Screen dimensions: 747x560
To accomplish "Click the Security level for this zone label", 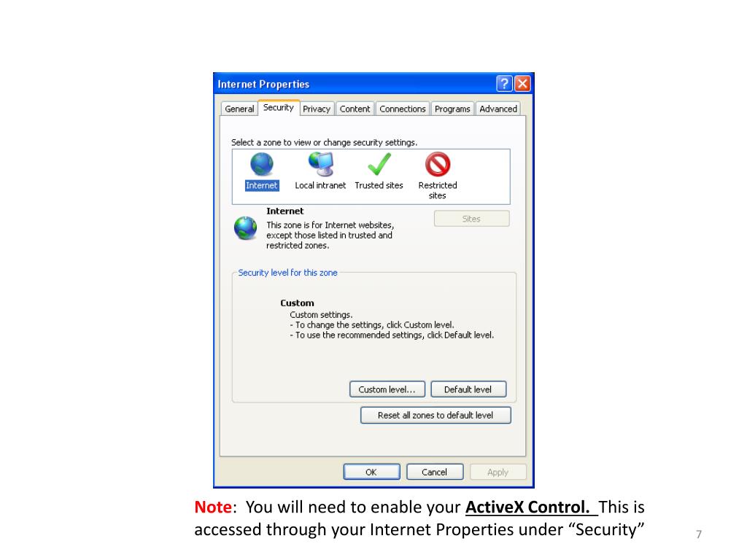I will 287,273.
